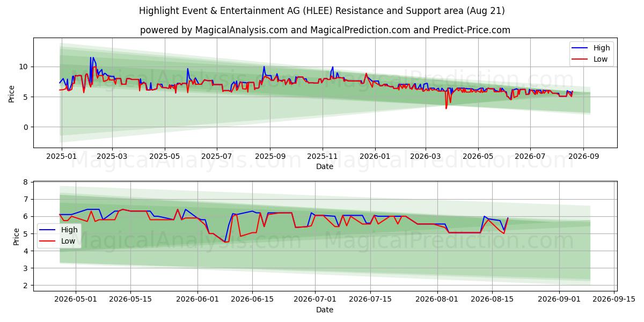Click the '2026-07-15' tick label
The width and height of the screenshot is (644, 322).
click(371, 299)
